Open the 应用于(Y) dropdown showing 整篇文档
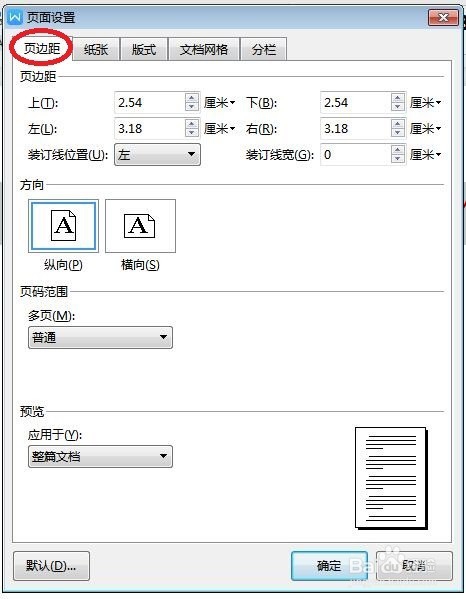 pos(100,456)
